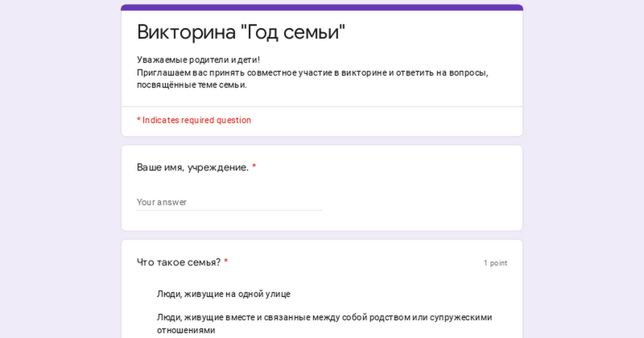Click the description line starting "Приглашаем вас принять"
The height and width of the screenshot is (338, 644).
312,72
